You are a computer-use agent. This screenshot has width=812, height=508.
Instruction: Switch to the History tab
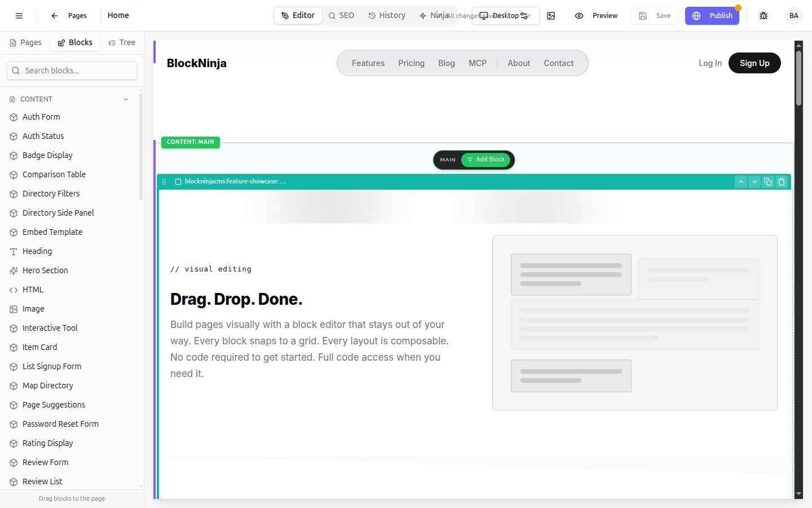(387, 16)
